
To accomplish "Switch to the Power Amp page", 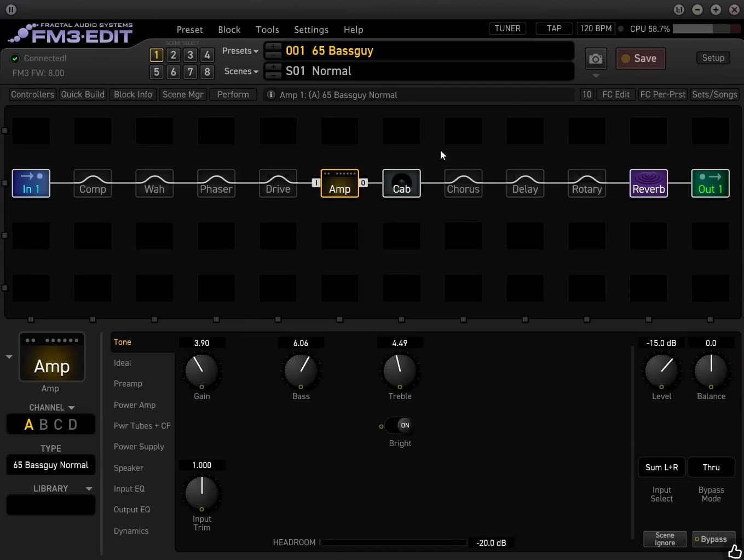I will coord(135,405).
